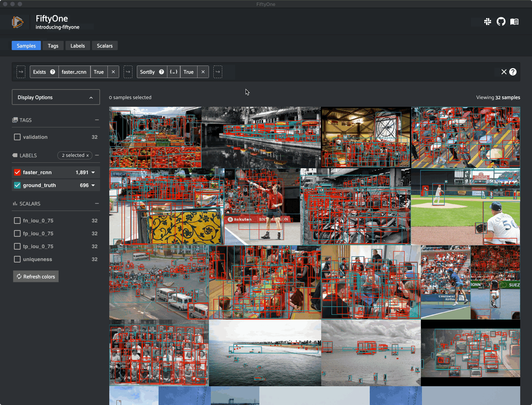Switch to the Tags tab
This screenshot has width=532, height=405.
53,46
